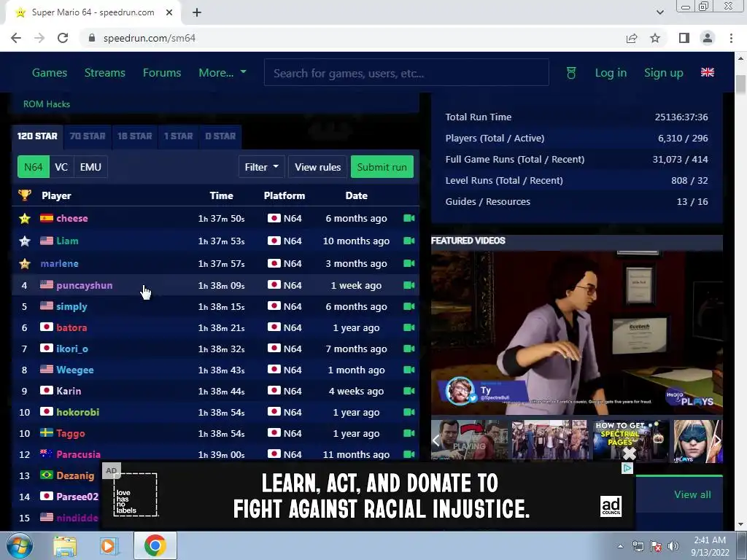This screenshot has width=747, height=560.
Task: Switch to the 120 STAR category tab
Action: pos(37,136)
